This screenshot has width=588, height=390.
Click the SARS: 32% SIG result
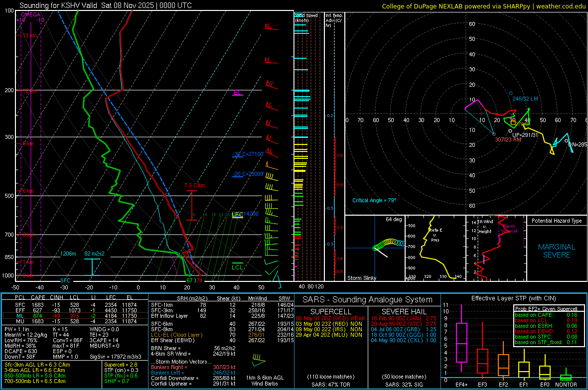(x=404, y=385)
